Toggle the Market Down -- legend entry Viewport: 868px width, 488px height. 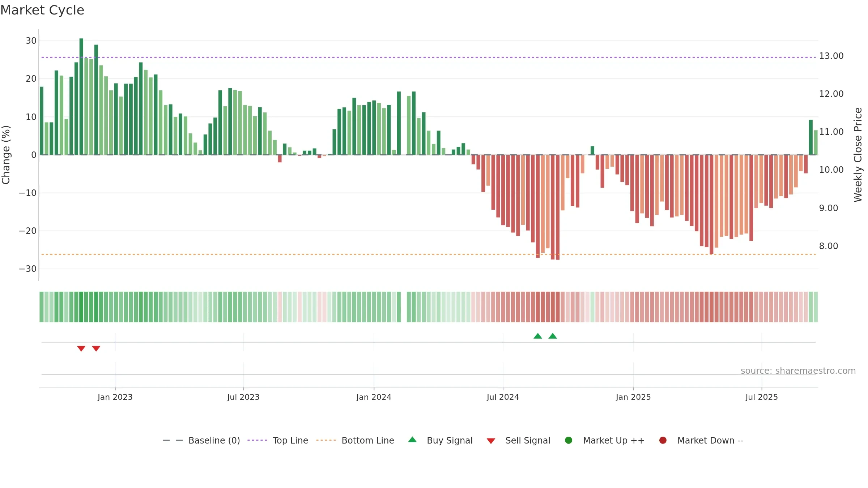(x=701, y=440)
